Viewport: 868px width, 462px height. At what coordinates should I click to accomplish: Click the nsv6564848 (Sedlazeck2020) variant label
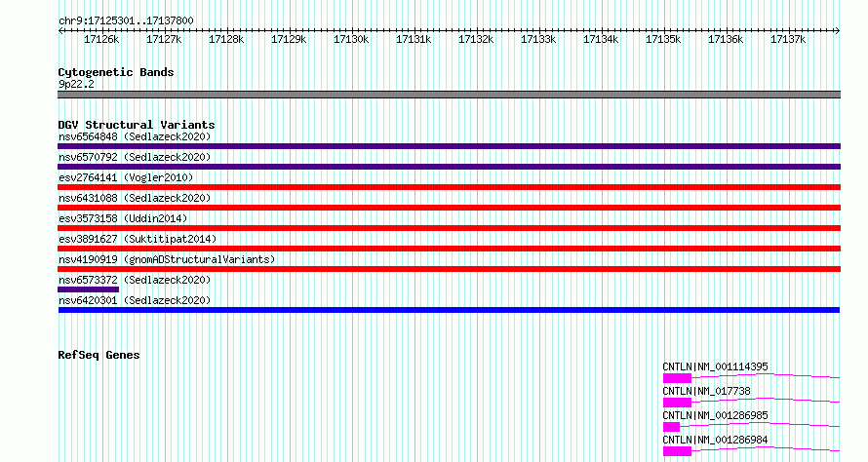[135, 136]
